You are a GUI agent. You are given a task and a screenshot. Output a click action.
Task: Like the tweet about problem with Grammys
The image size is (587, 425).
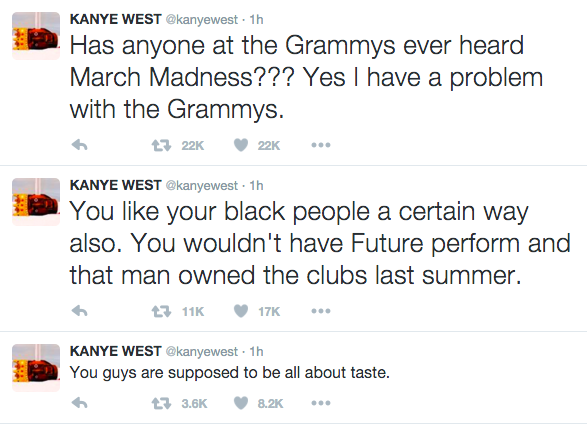pyautogui.click(x=241, y=145)
